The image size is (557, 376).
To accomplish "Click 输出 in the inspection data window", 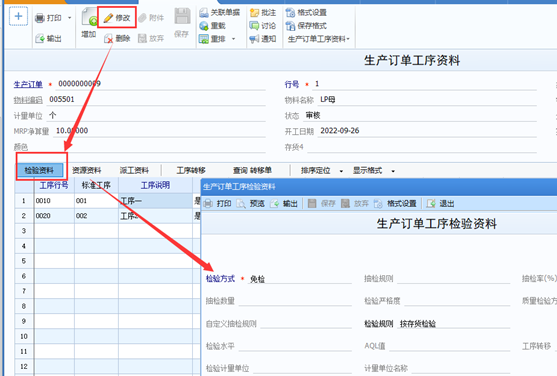I will [284, 204].
